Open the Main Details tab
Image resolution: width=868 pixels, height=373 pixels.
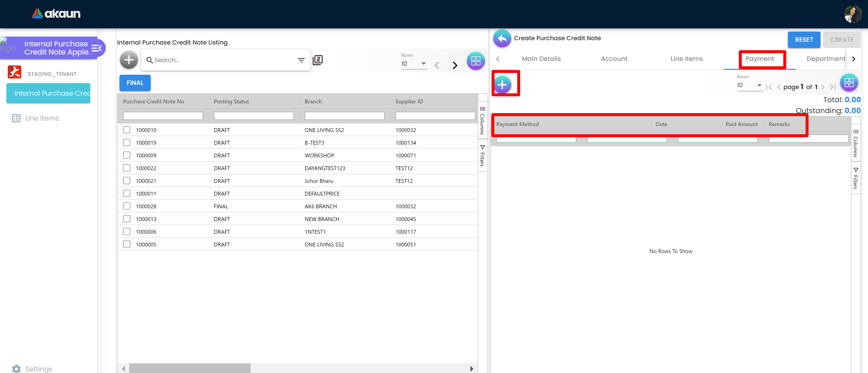click(x=541, y=59)
